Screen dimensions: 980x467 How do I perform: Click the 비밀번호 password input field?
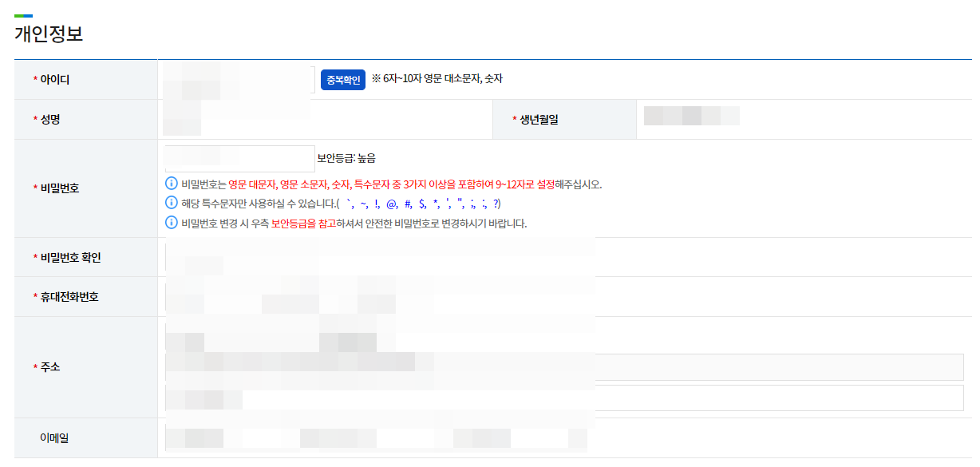[239, 156]
